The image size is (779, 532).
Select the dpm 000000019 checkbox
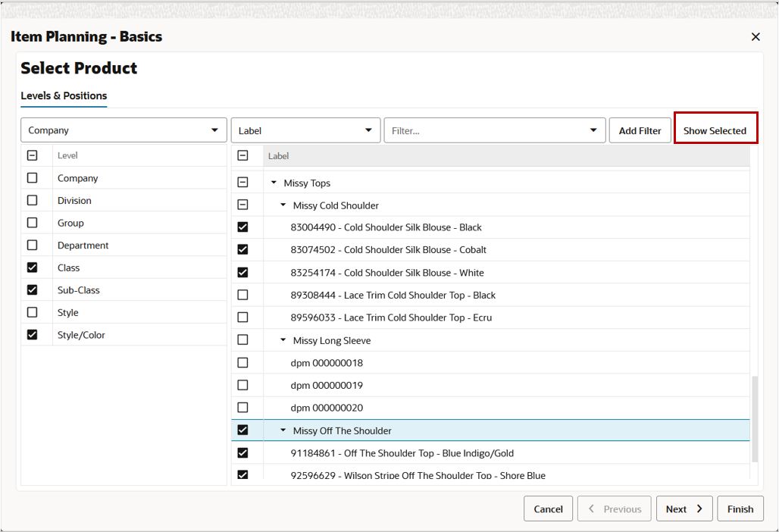pos(242,385)
